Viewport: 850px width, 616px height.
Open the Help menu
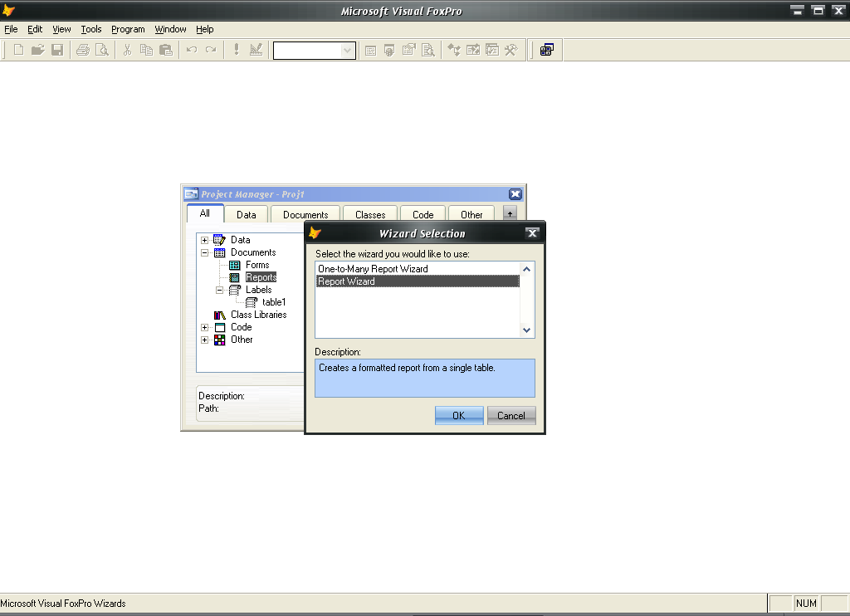point(204,29)
